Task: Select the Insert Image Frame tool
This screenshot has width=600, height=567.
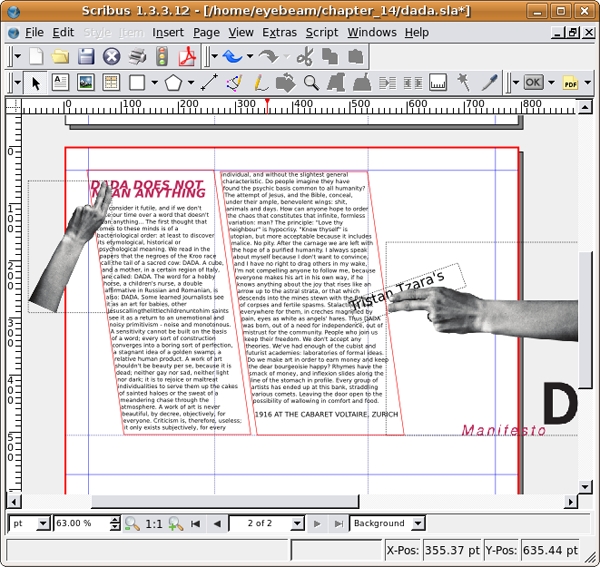Action: (x=86, y=82)
